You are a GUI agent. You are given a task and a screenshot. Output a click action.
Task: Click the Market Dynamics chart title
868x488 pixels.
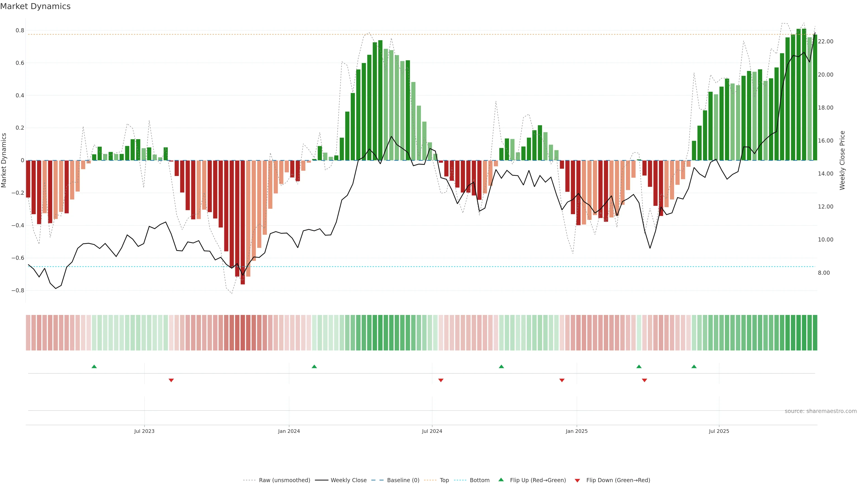pyautogui.click(x=35, y=6)
